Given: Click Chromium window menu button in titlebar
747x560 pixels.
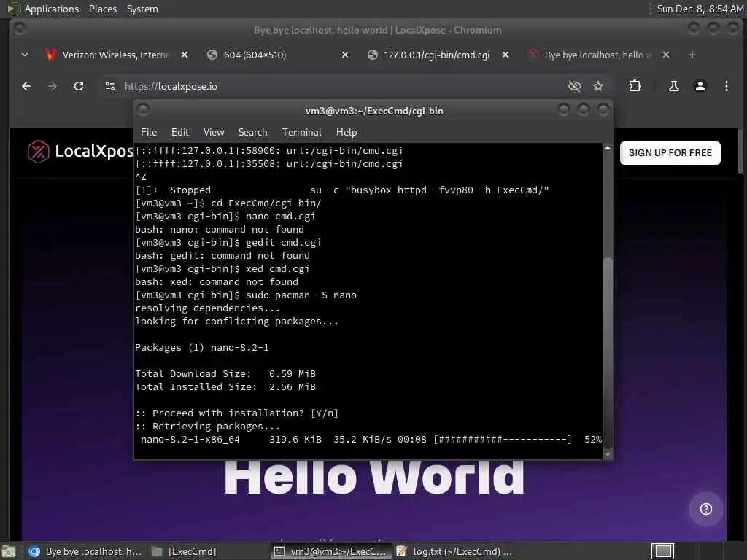Looking at the screenshot, I should [19, 28].
